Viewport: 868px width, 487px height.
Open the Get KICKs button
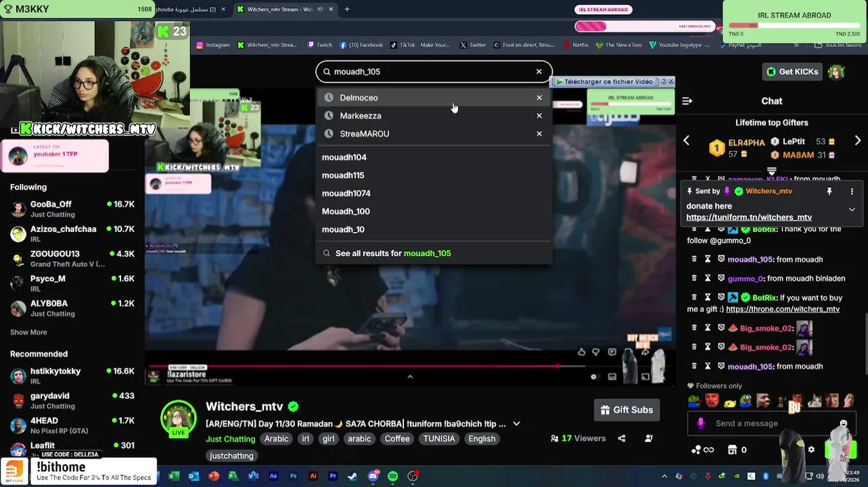[x=792, y=72]
